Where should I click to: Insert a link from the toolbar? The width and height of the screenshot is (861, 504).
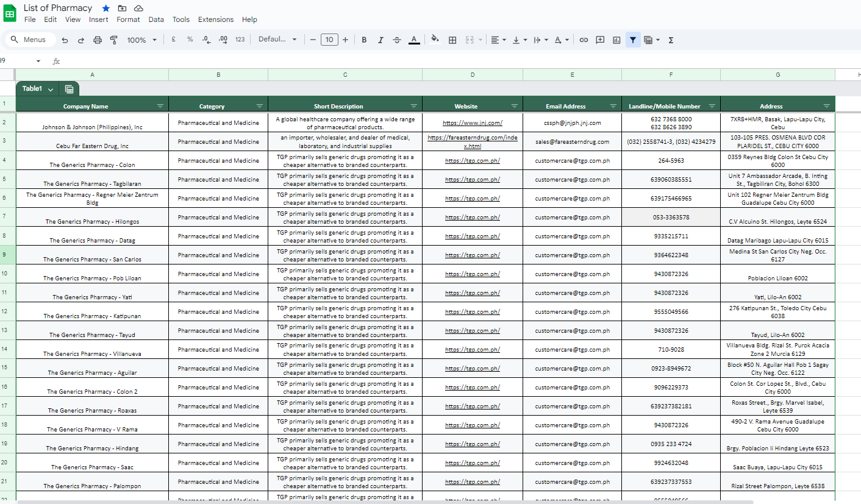coord(584,40)
